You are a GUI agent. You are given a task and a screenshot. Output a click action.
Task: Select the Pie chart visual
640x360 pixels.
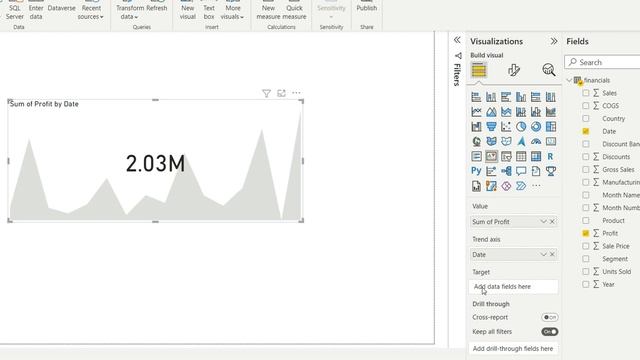click(x=521, y=127)
